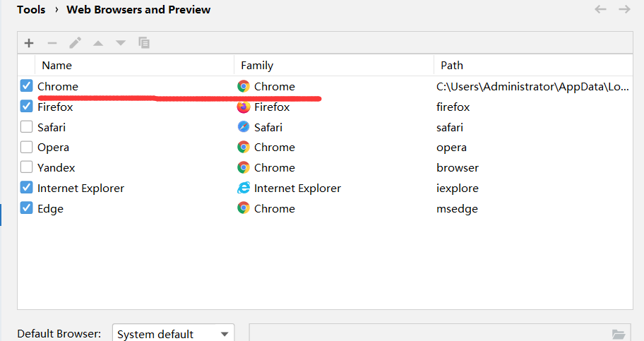
Task: Copy selected browser entry icon
Action: pos(144,43)
